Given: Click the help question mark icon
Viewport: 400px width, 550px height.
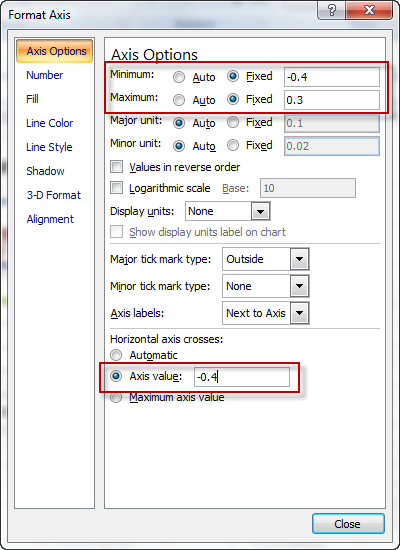Looking at the screenshot, I should 331,10.
